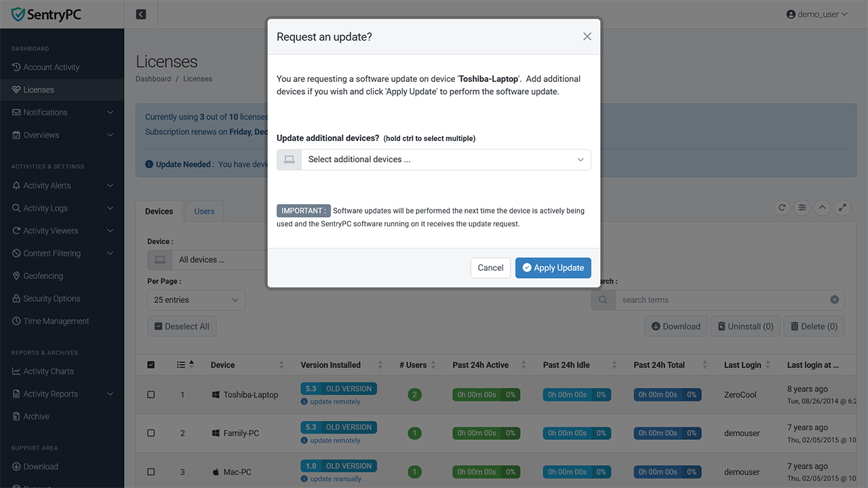Collapse the sidebar with the arrow icon
This screenshot has width=868, height=488.
coord(141,14)
